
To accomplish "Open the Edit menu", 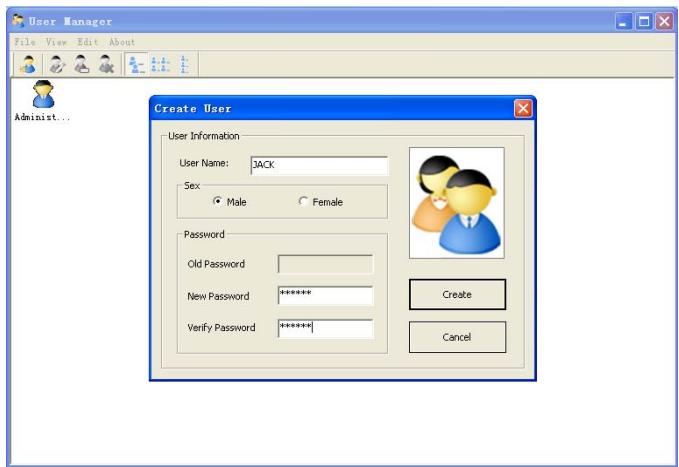I will 89,41.
